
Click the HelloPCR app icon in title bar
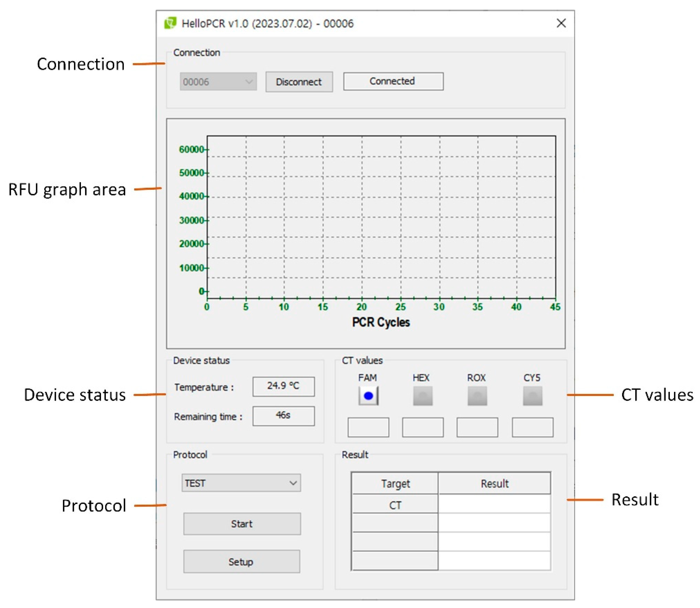tap(170, 23)
